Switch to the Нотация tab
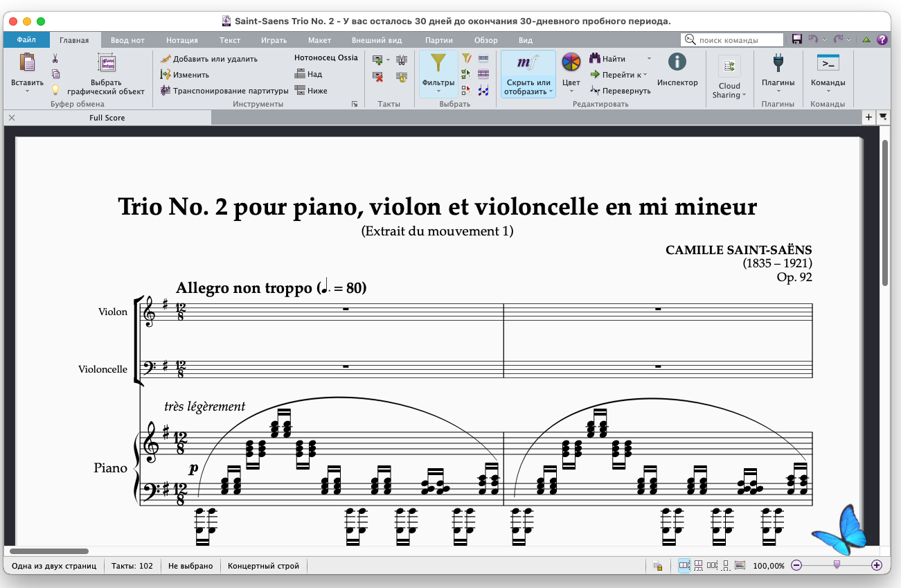Image resolution: width=901 pixels, height=588 pixels. pyautogui.click(x=182, y=40)
